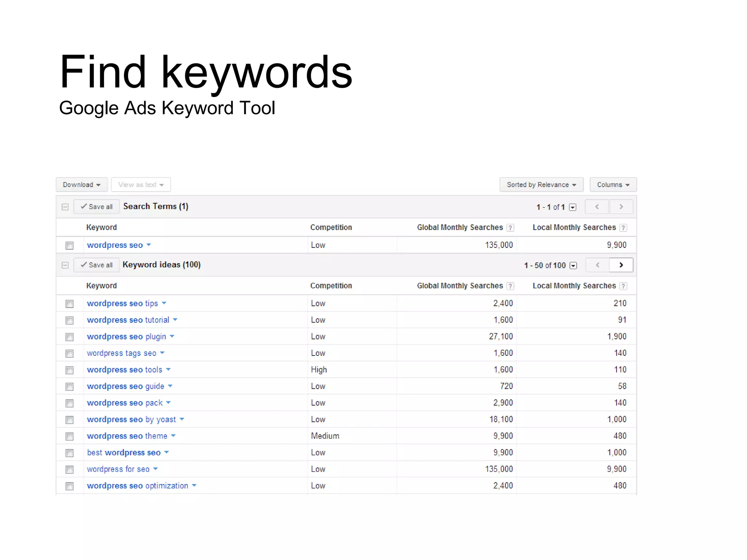This screenshot has height=560, width=747.
Task: Click the Medium competition cell
Action: [x=325, y=436]
